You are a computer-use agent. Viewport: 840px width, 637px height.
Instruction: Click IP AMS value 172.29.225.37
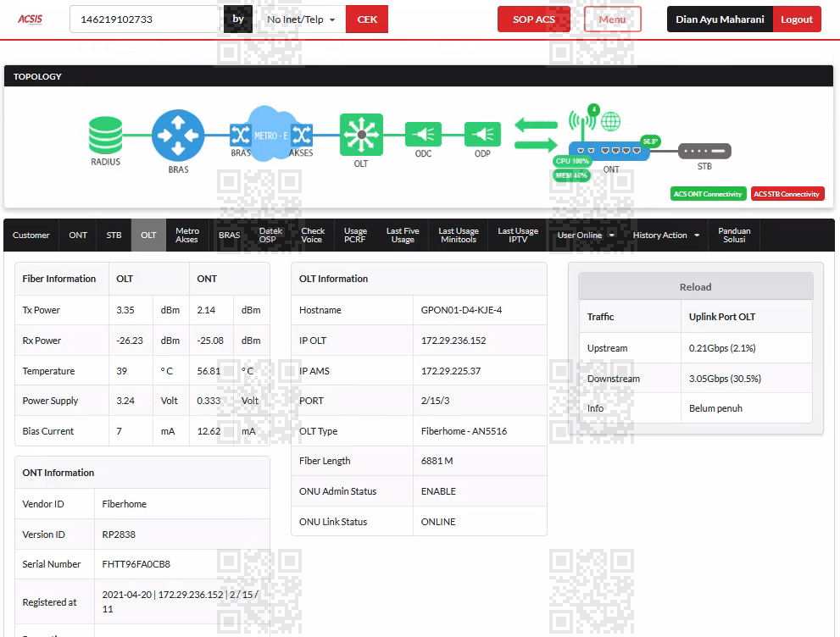tap(451, 371)
